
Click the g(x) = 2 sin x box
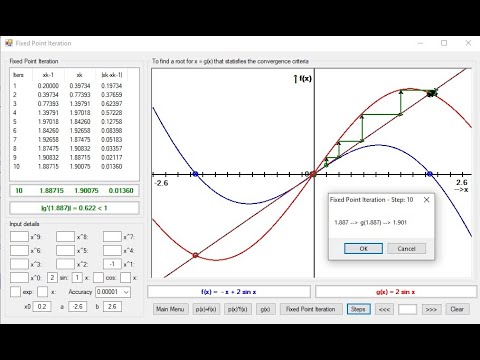[x=396, y=292]
